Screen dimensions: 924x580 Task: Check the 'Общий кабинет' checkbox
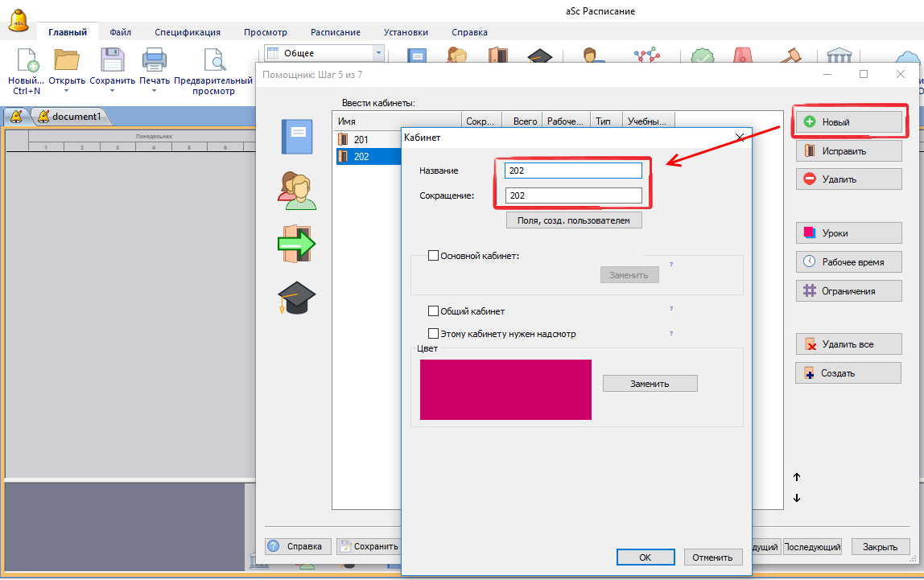[433, 311]
